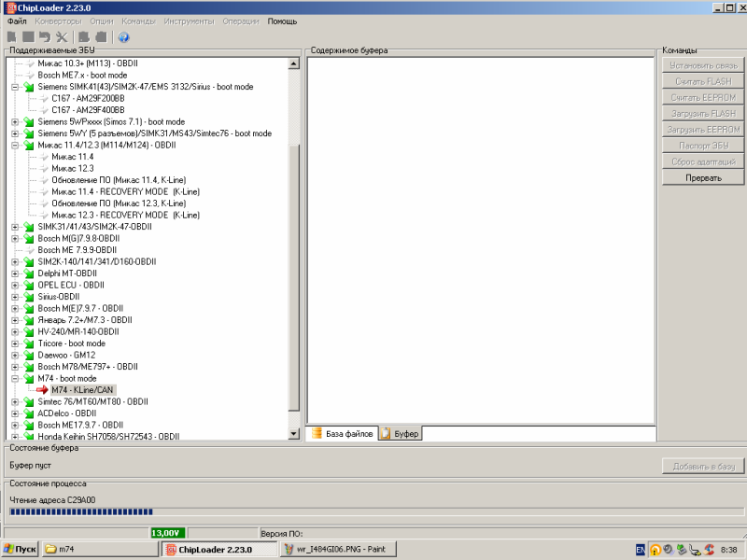Collapse the M74 - boot mode node
The width and height of the screenshot is (747, 560).
[15, 379]
